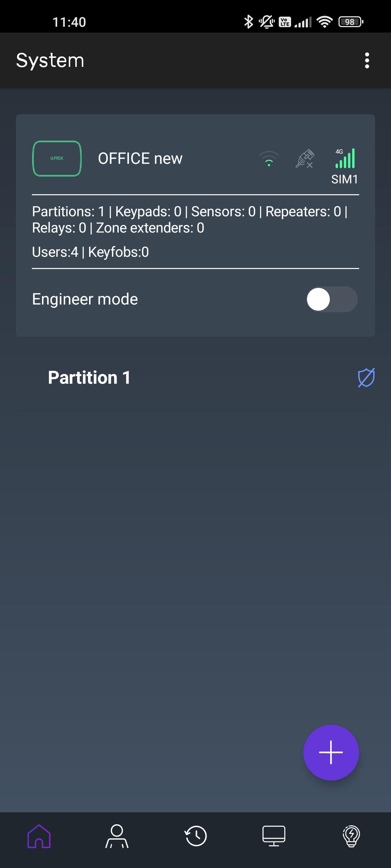This screenshot has width=391, height=868.
Task: Tap the battery indicator in status bar
Action: click(350, 22)
